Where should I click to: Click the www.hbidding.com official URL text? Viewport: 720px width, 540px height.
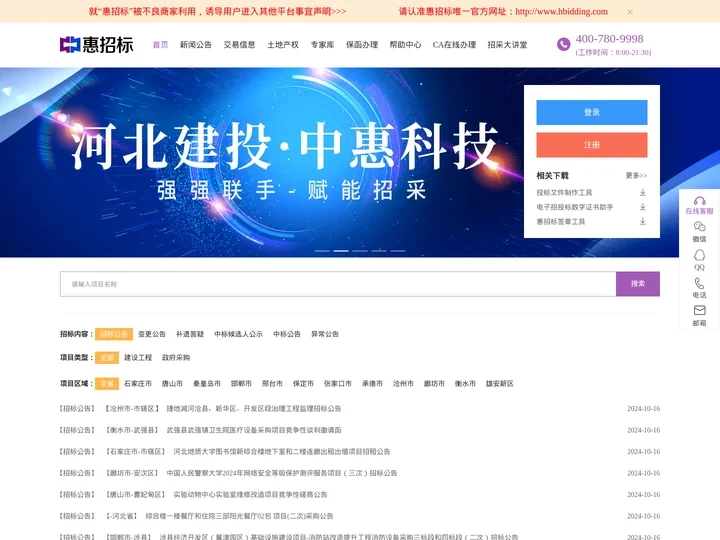coord(561,11)
